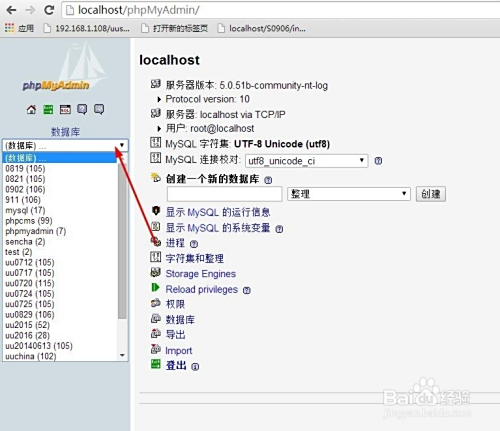The width and height of the screenshot is (500, 431).
Task: Click info icon next to 登出
Action: pos(195,367)
